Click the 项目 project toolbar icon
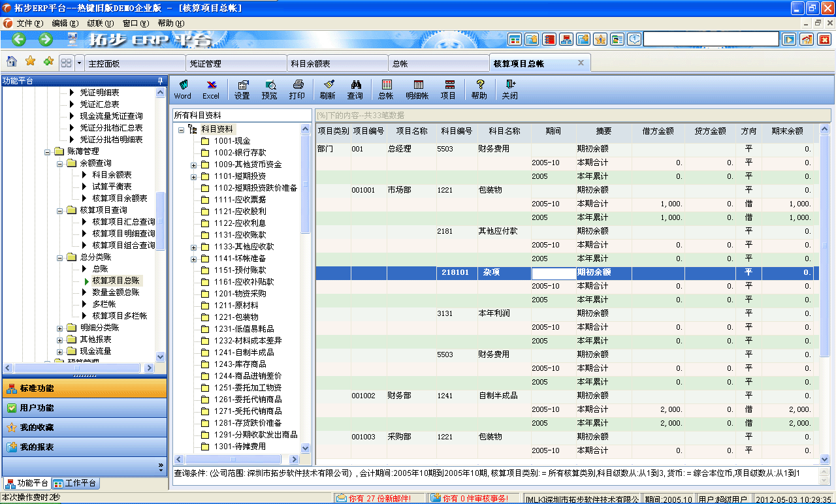This screenshot has width=836, height=504. pos(449,89)
